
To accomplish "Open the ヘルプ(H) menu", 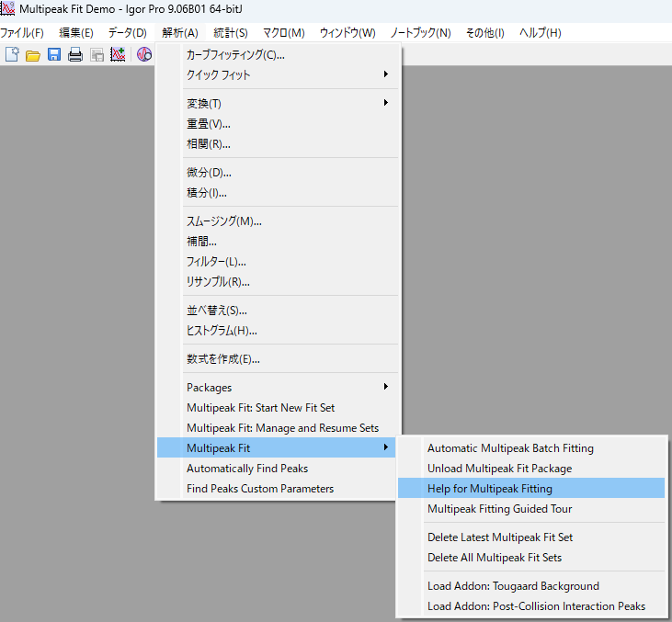I will (x=540, y=33).
